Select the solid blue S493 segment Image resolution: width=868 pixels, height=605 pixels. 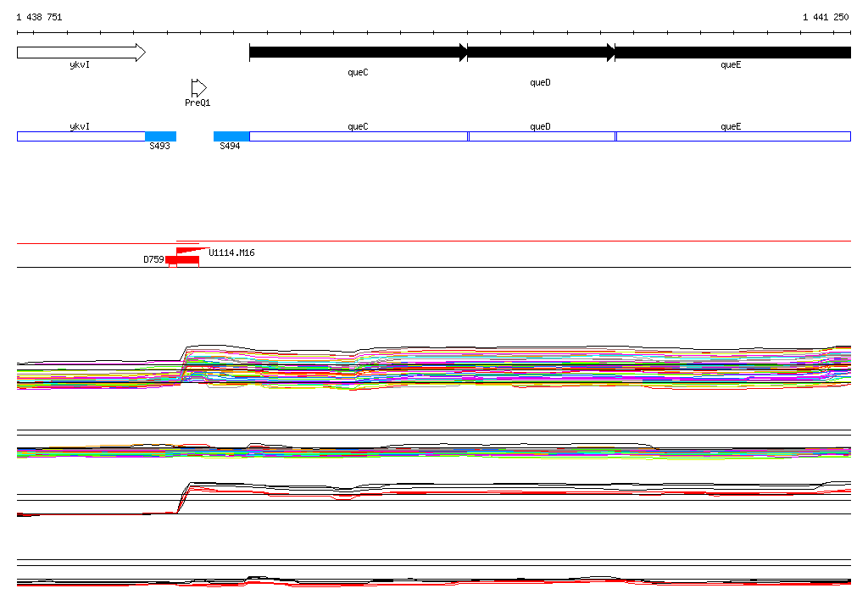click(160, 136)
